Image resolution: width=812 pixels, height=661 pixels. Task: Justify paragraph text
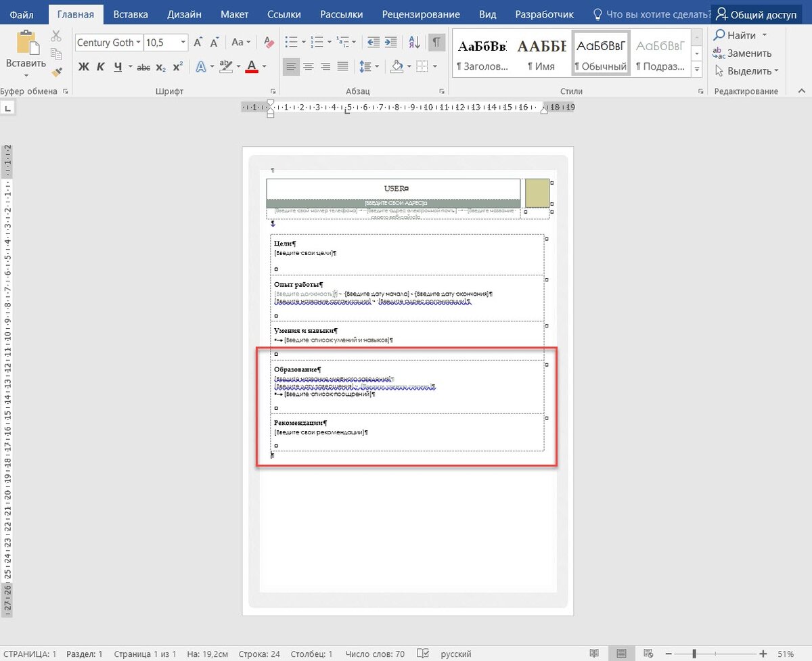pyautogui.click(x=343, y=66)
